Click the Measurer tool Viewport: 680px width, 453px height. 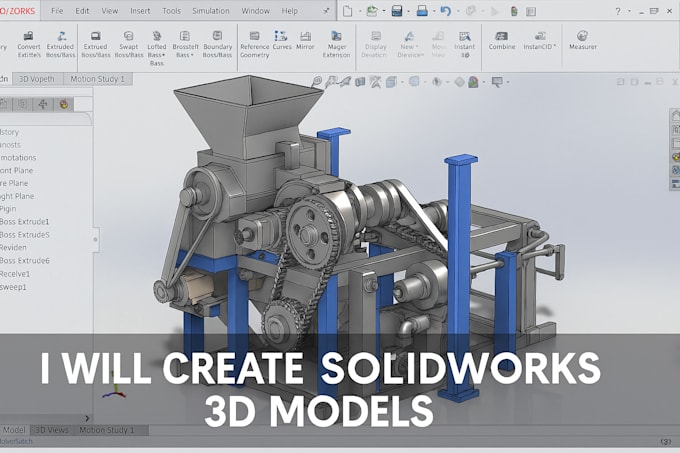click(583, 40)
